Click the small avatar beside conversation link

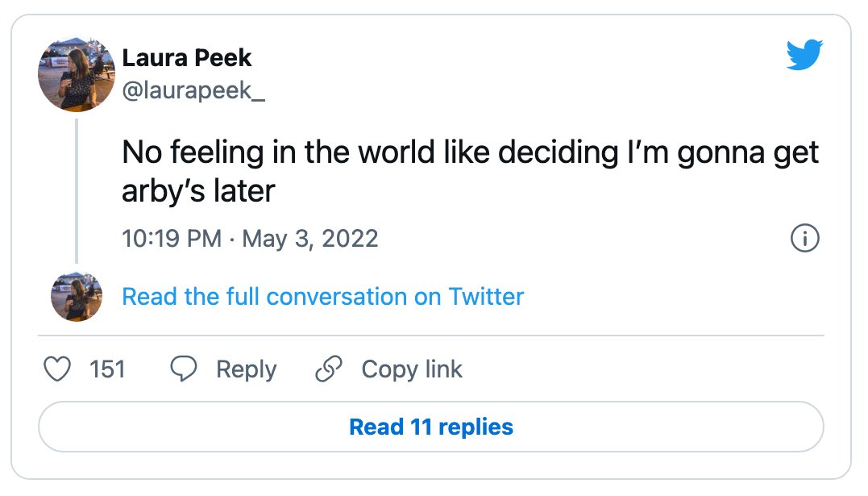pyautogui.click(x=77, y=297)
